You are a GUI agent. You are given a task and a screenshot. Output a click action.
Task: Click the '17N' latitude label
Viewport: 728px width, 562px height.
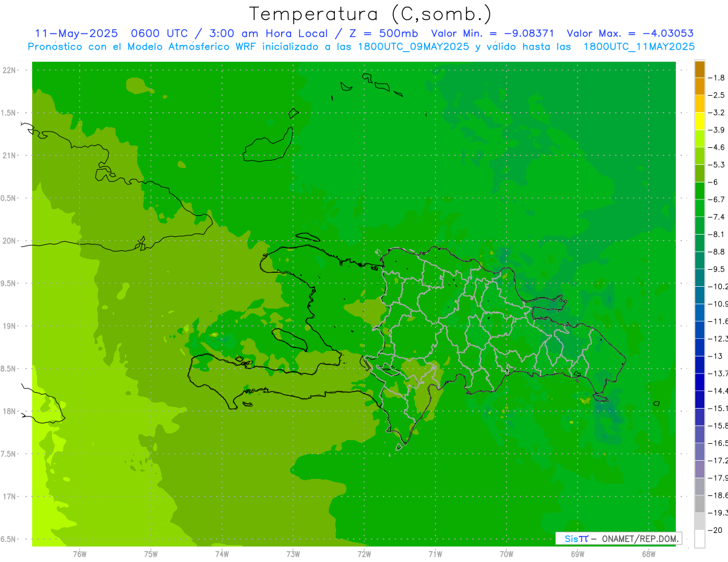10,497
